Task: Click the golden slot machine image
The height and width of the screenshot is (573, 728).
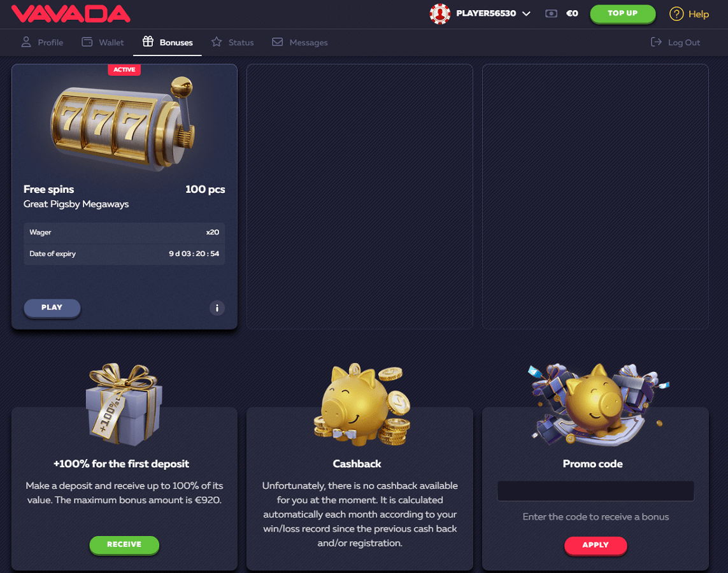Action: [x=123, y=124]
